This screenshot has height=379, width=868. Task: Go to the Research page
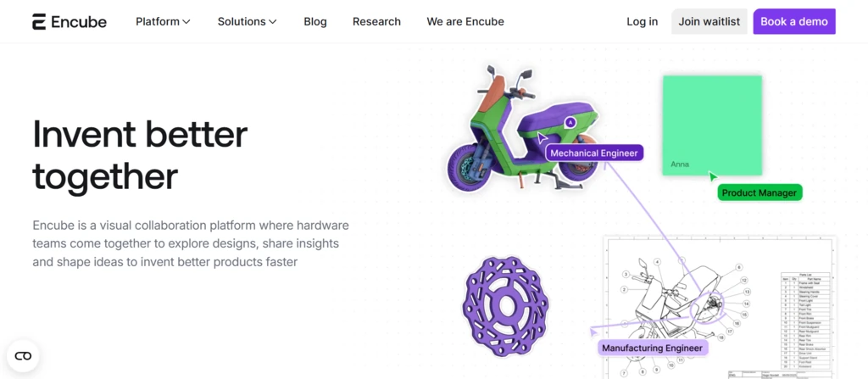(x=376, y=22)
